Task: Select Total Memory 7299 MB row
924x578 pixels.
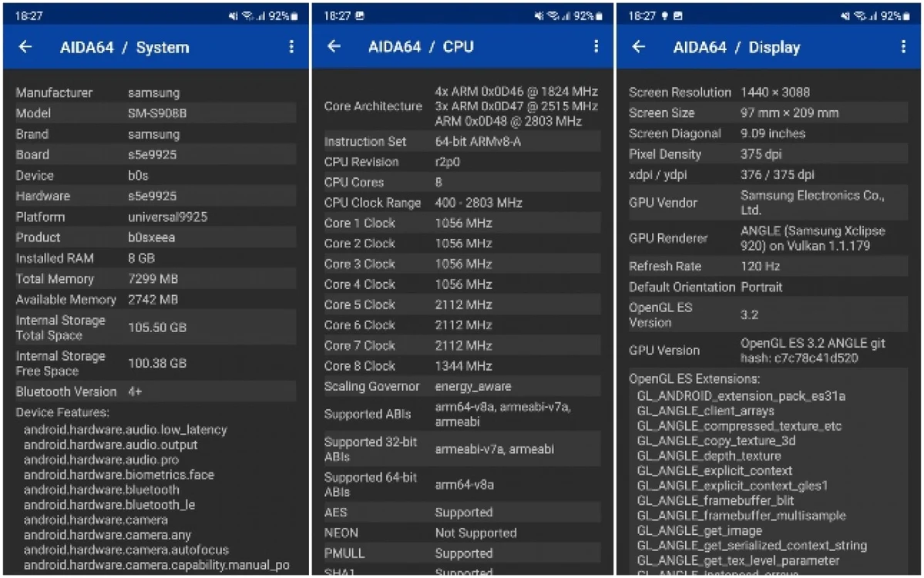Action: click(156, 279)
